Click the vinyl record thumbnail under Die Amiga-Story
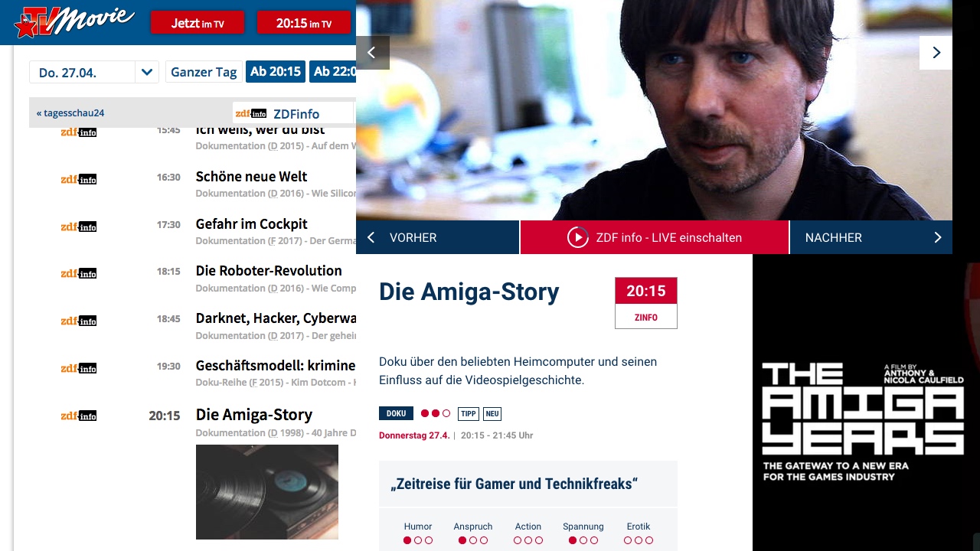This screenshot has height=551, width=980. pyautogui.click(x=267, y=492)
